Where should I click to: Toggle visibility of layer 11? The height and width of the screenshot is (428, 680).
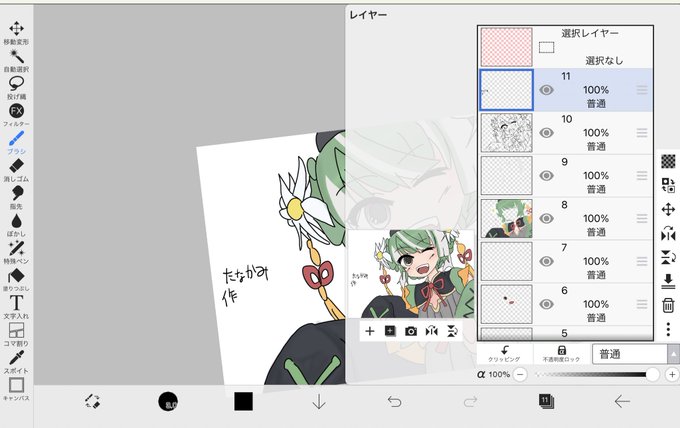[x=546, y=90]
